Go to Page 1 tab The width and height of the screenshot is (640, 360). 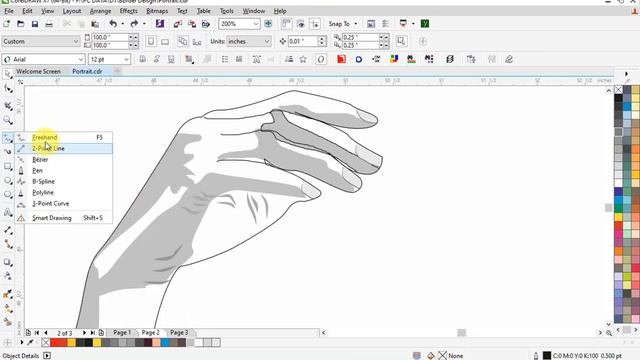pos(122,333)
